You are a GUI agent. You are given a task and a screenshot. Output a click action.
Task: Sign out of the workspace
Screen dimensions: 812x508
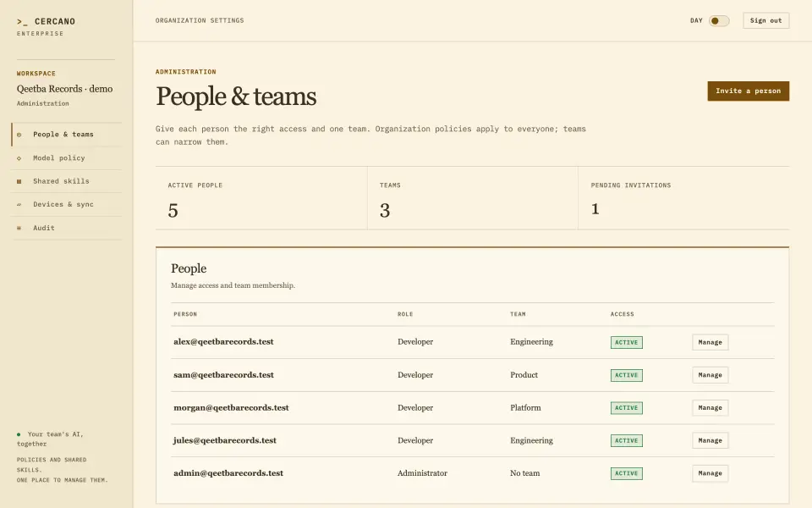tap(766, 20)
